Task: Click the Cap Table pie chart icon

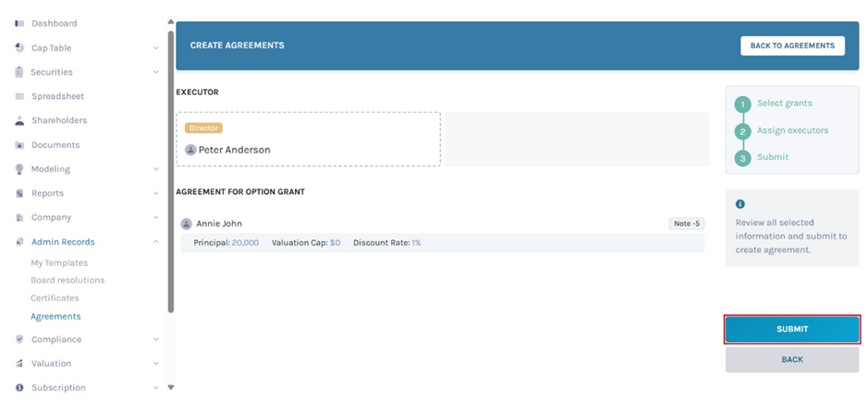Action: pos(19,48)
